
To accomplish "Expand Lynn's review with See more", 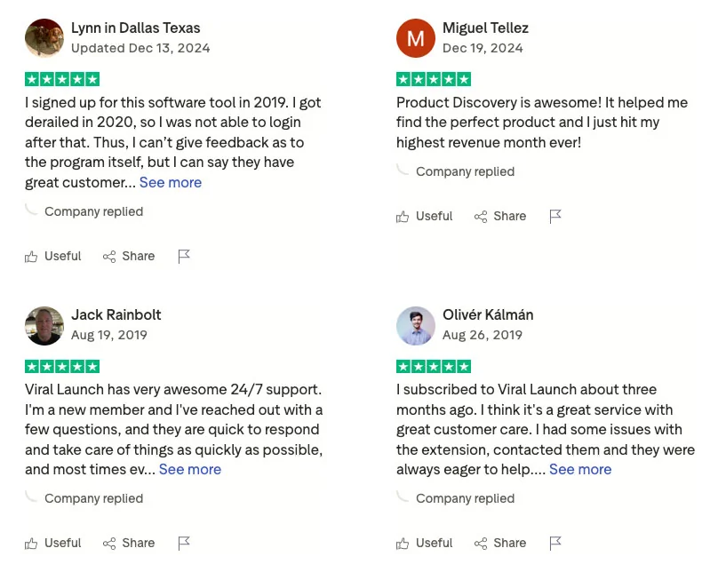I will click(x=171, y=183).
